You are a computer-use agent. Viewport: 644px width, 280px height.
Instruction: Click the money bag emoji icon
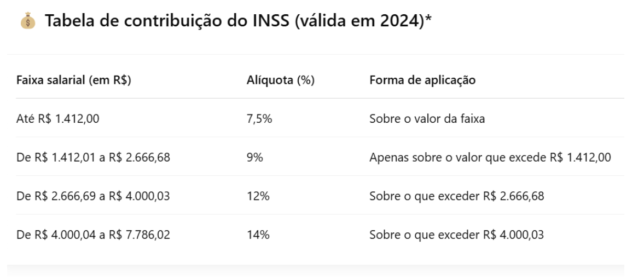28,21
